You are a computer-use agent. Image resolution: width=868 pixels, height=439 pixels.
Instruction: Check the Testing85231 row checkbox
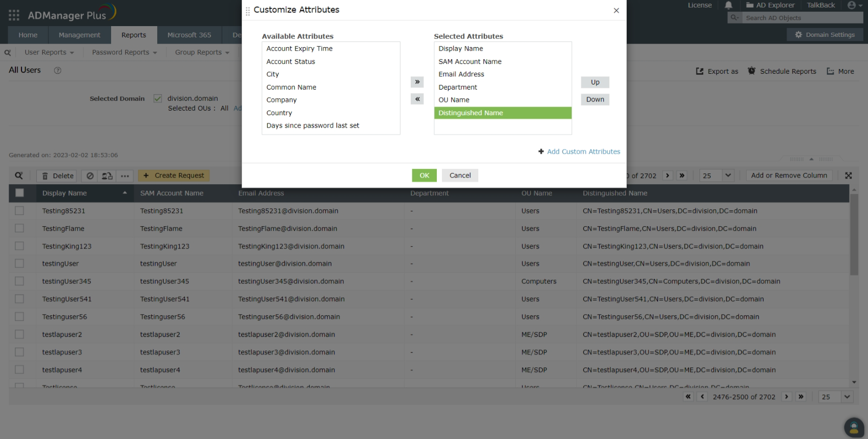click(19, 210)
